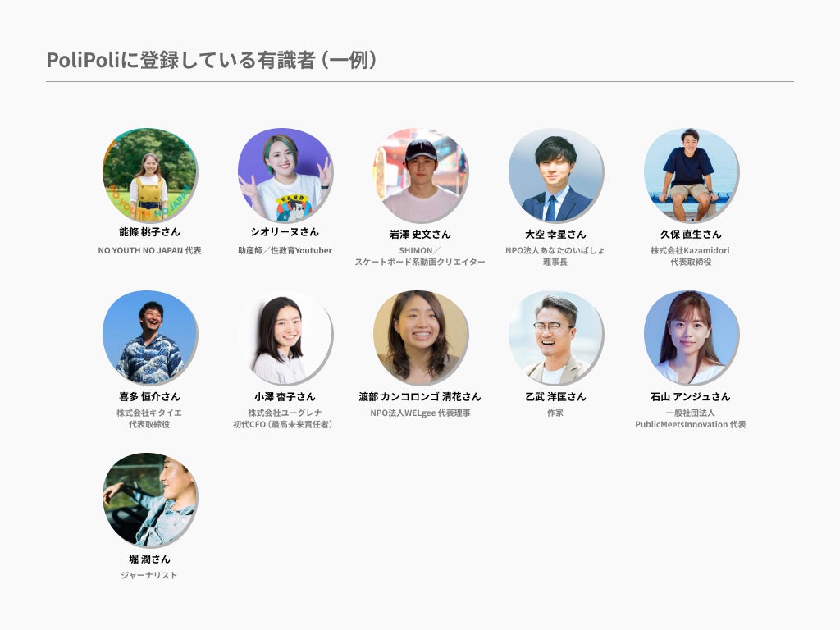
Task: Select シオリーヌさん's profile photo
Action: pyautogui.click(x=285, y=176)
